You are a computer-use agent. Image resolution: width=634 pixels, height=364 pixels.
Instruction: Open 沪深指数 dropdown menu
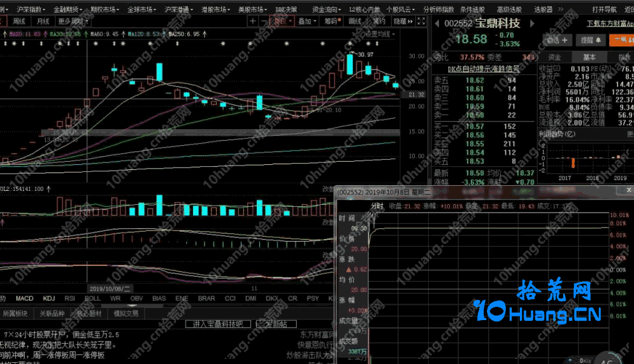click(x=31, y=10)
